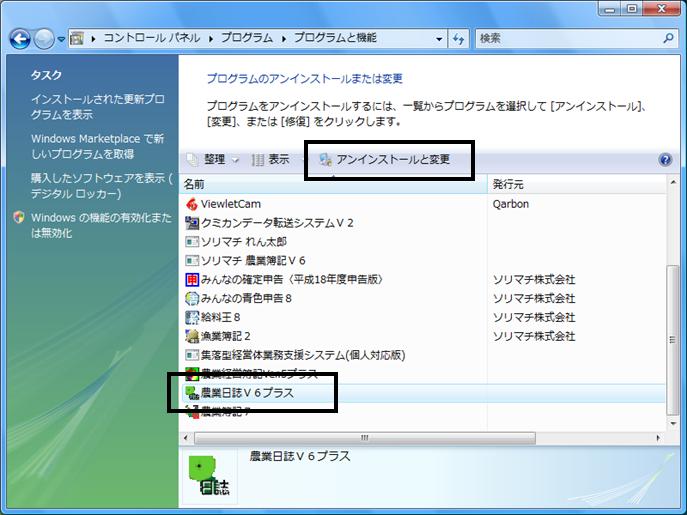The image size is (687, 515).
Task: Click the green 農業日誌V6プラス list icon
Action: (x=191, y=393)
